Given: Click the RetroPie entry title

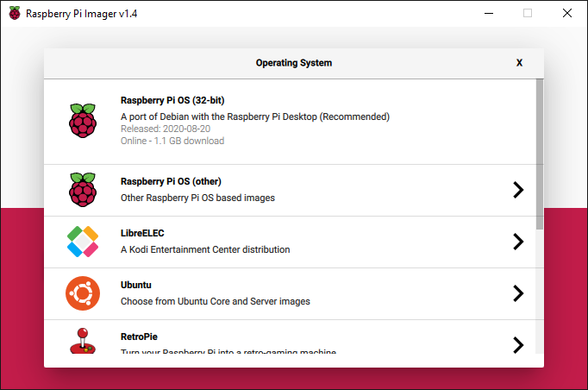Looking at the screenshot, I should 139,337.
